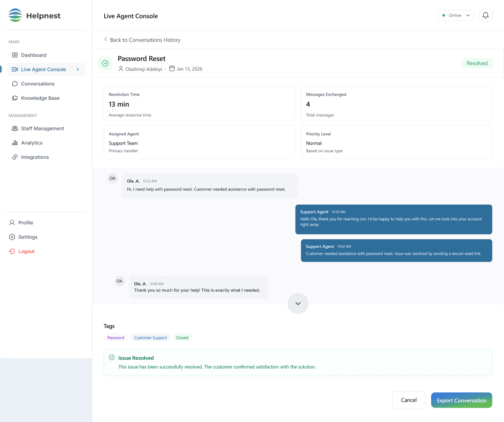Click the Issue Resolved heading
Screen dimensions: 504x422
[x=136, y=358]
